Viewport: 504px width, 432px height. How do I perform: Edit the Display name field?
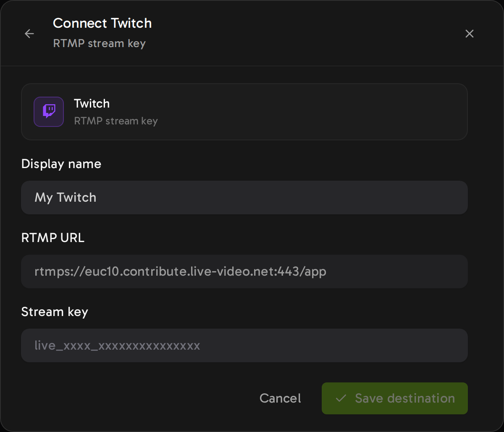(x=244, y=198)
